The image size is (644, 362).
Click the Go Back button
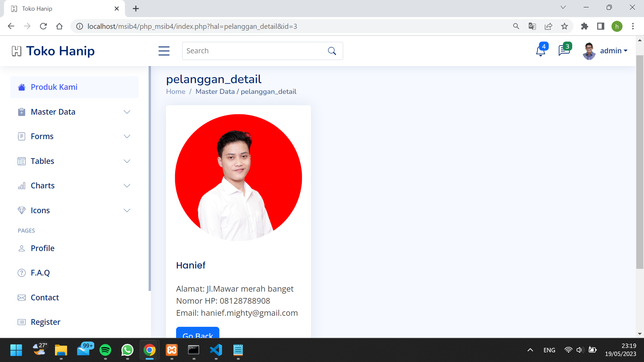click(198, 333)
